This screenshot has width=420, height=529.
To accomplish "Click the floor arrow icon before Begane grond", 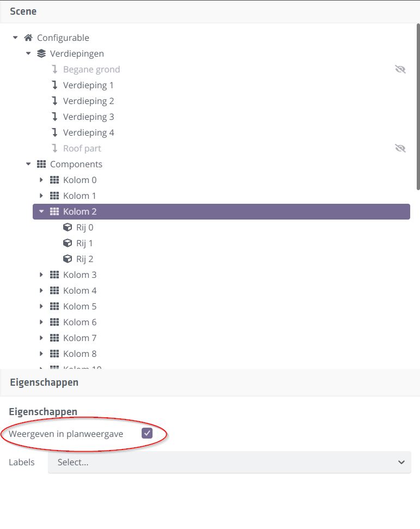I will coord(54,69).
